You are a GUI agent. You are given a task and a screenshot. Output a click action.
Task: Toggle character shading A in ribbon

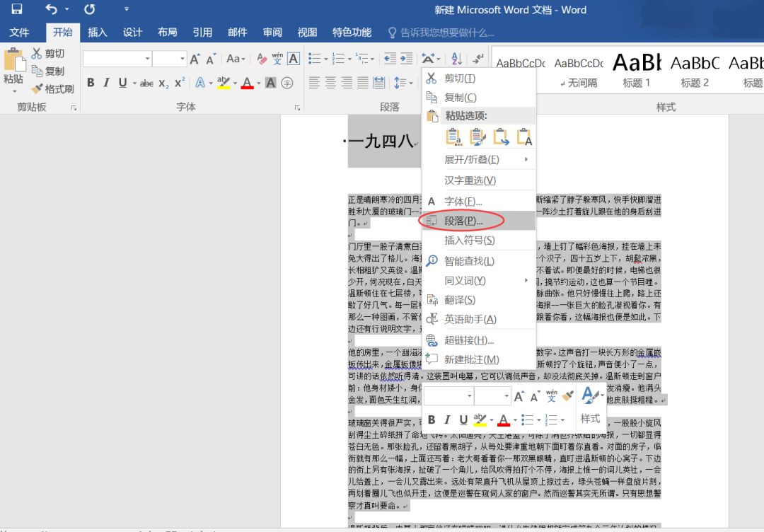[271, 83]
